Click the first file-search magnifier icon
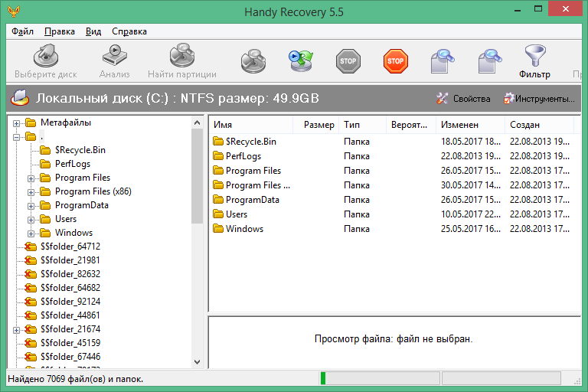The height and width of the screenshot is (392, 588). coord(443,60)
